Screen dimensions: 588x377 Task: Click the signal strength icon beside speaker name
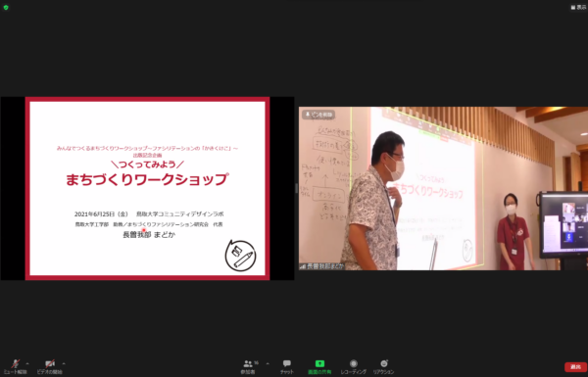(x=303, y=266)
